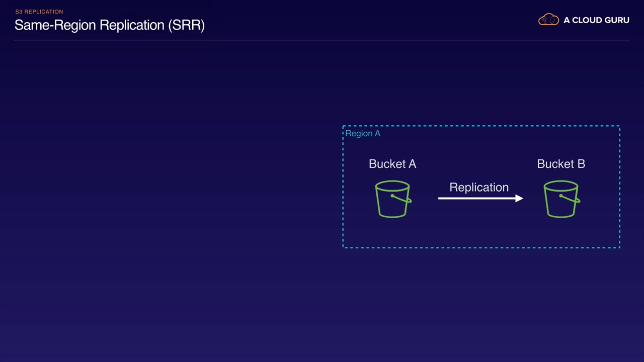644x362 pixels.
Task: Click the "S3 REPLICATION" section heading
Action: tap(39, 12)
